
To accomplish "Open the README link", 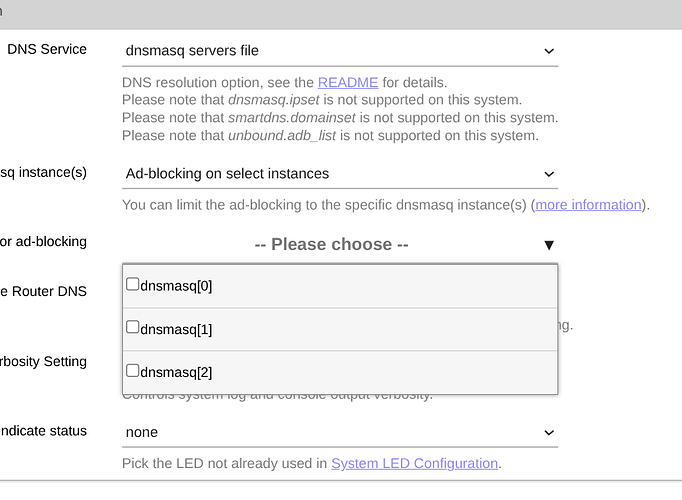I will [343, 82].
